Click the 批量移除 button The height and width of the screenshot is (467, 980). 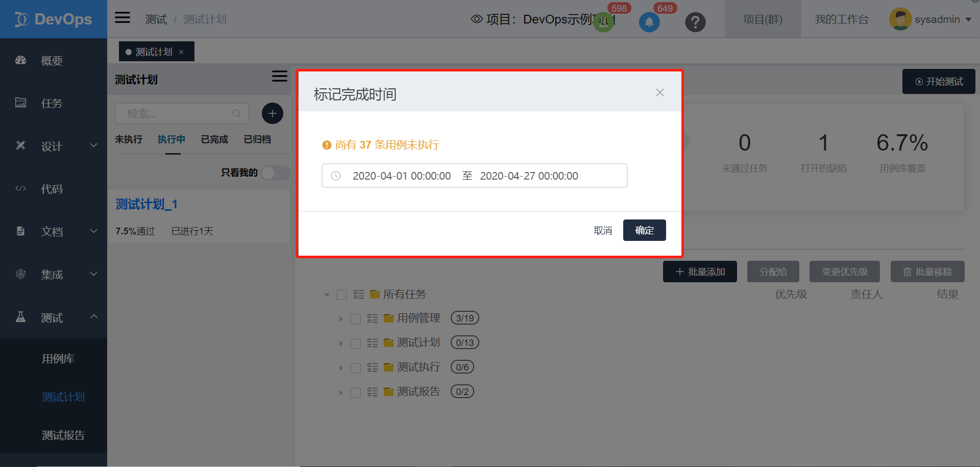pos(927,272)
